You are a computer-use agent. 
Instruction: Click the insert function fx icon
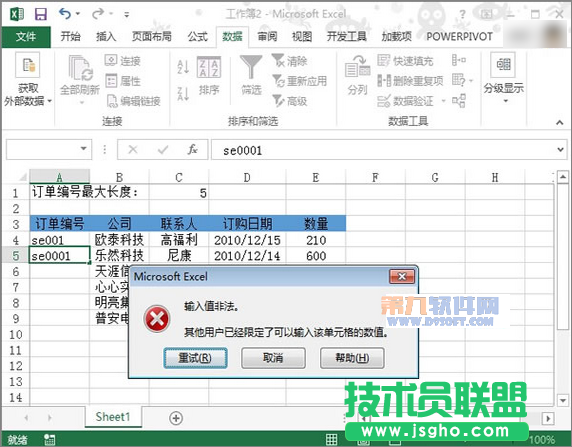tap(192, 149)
